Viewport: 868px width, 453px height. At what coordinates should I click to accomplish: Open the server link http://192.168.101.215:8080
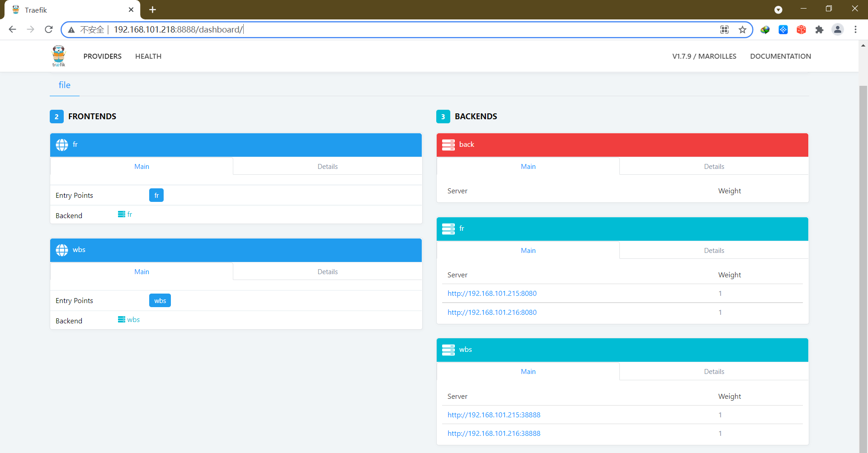(492, 293)
